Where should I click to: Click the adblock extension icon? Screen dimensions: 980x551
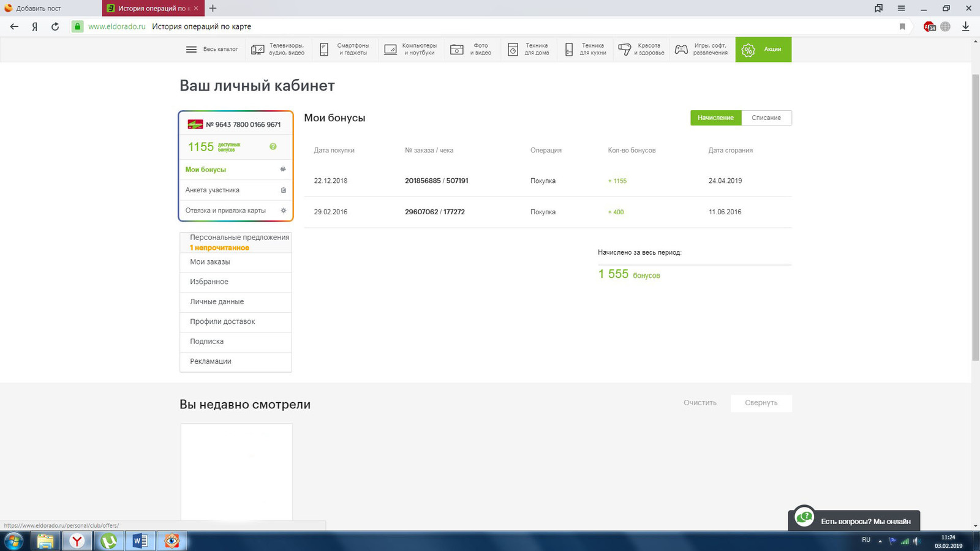930,26
